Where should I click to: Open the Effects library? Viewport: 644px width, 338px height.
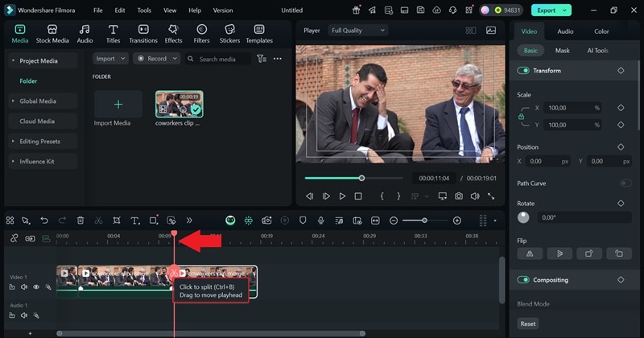point(173,34)
